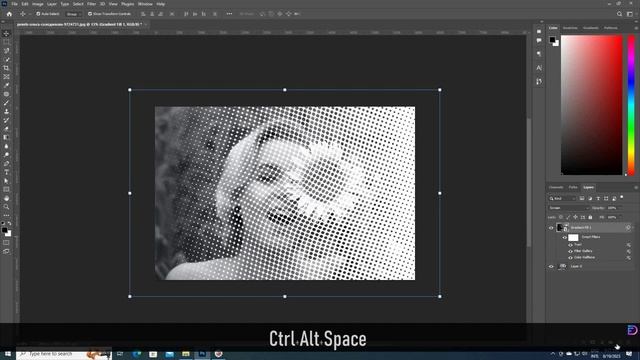The image size is (640, 360).
Task: Select the History Brush tool
Action: (6, 120)
